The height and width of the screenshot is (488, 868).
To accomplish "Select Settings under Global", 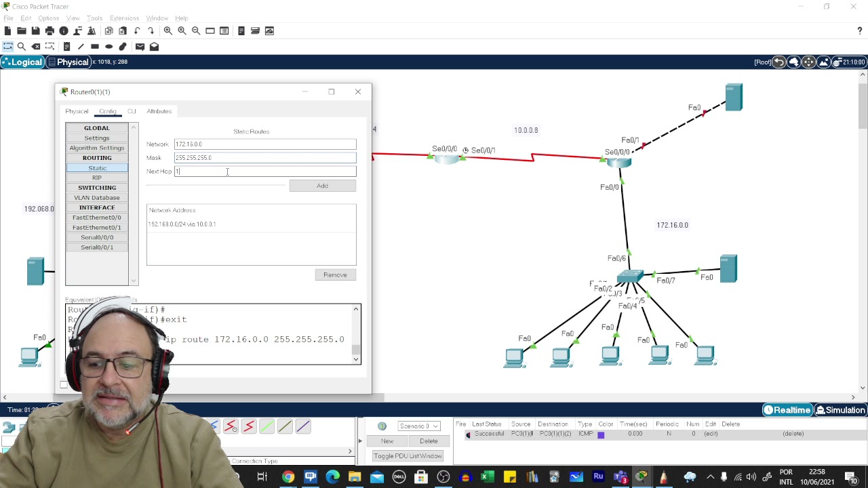I will 97,138.
